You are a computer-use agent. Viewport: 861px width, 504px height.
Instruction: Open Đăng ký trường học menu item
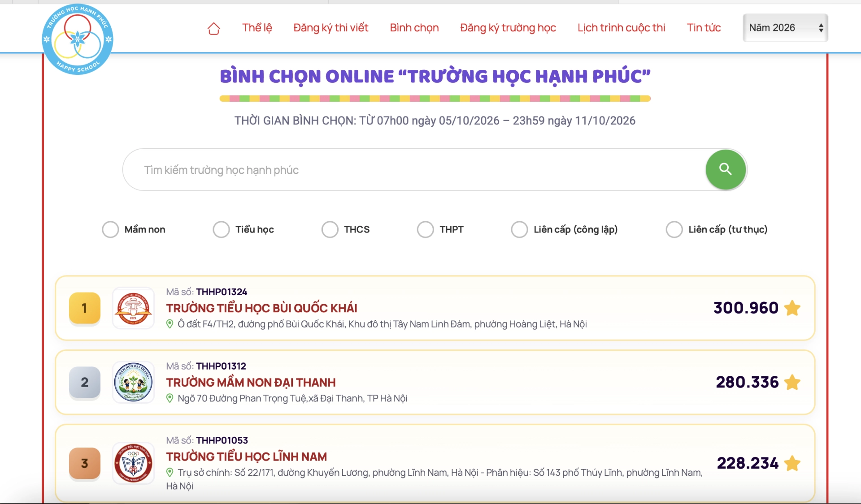point(508,28)
